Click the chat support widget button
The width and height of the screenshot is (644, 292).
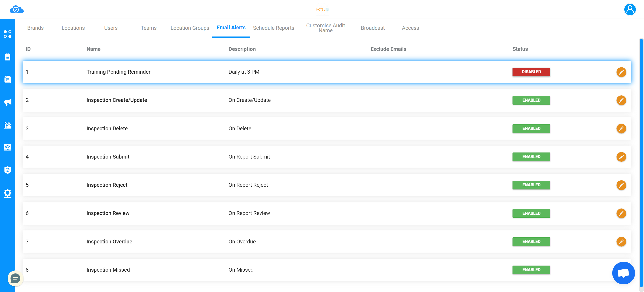tap(15, 278)
